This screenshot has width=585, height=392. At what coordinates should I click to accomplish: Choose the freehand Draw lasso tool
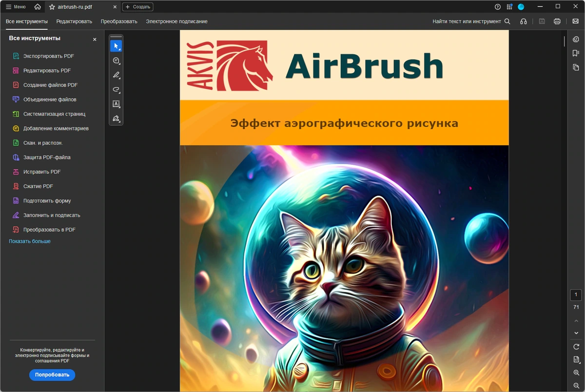pos(116,90)
